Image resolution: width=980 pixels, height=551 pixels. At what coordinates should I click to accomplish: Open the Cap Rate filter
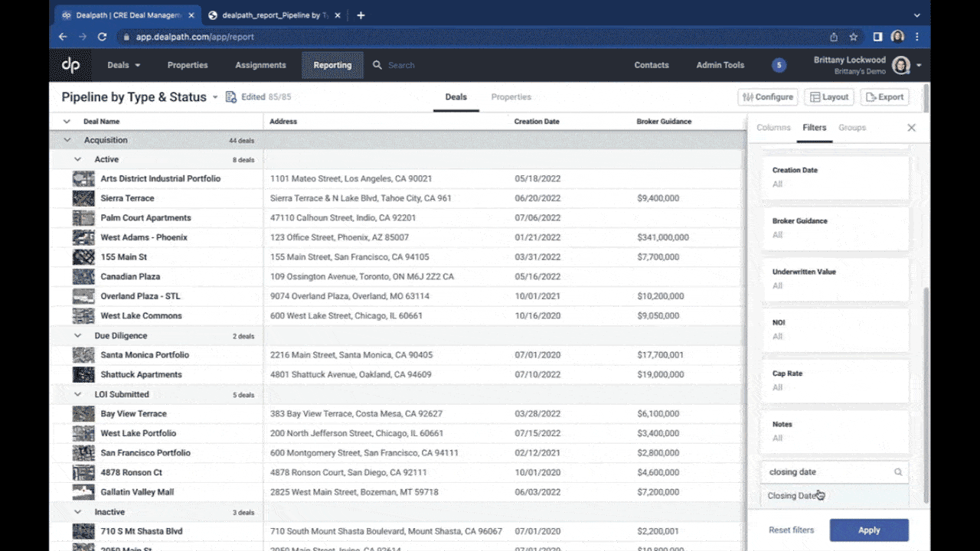click(835, 381)
